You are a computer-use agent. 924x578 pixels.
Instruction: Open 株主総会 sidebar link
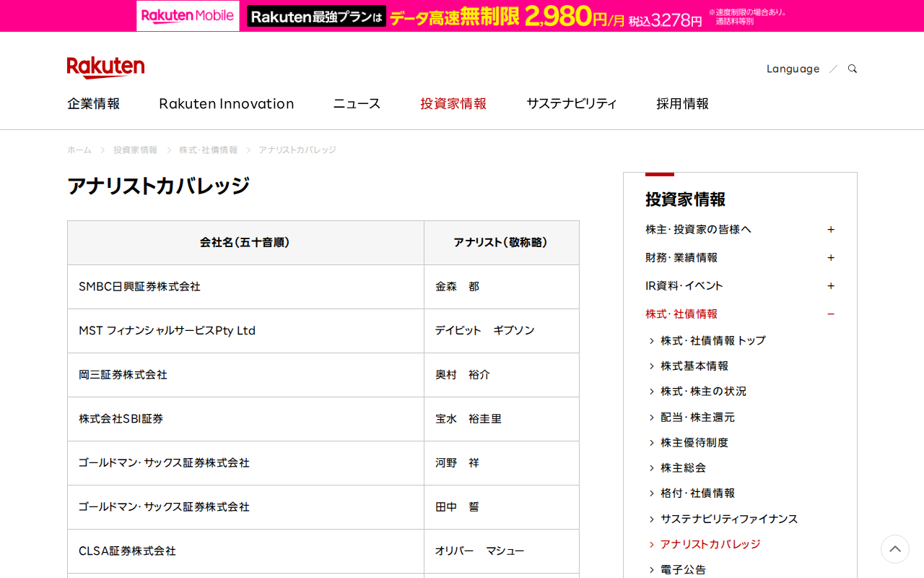(x=683, y=467)
